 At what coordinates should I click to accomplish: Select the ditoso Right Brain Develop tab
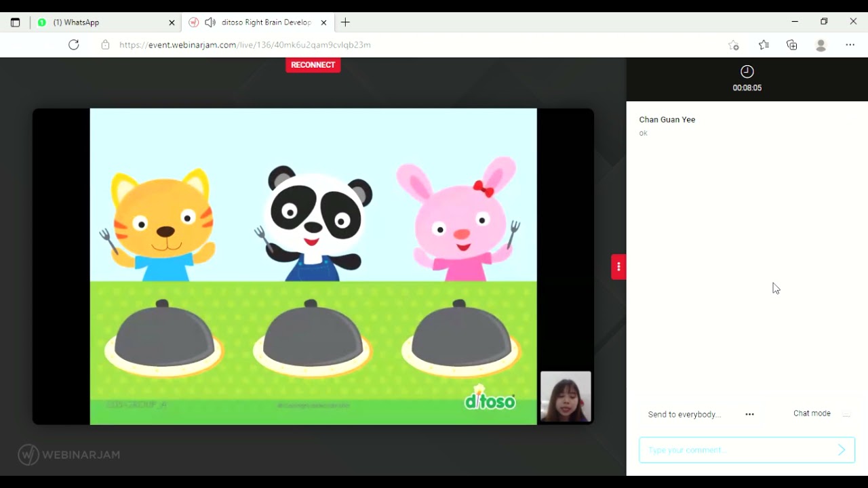(x=258, y=22)
